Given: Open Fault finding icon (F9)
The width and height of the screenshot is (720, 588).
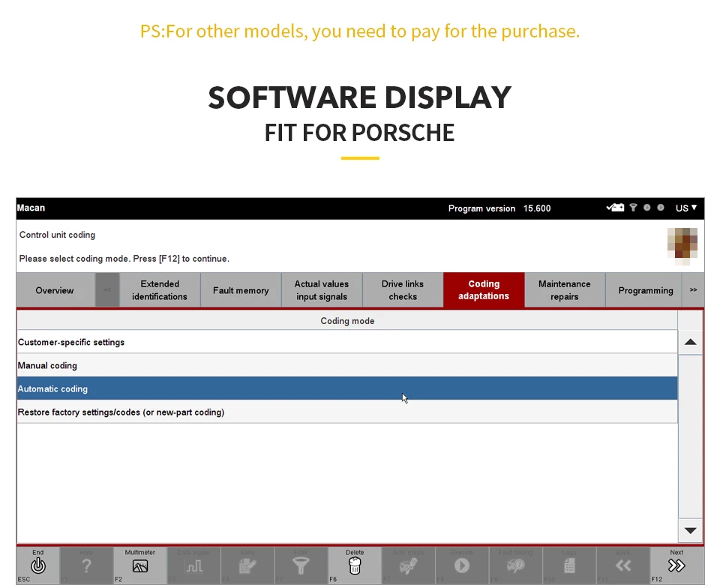Looking at the screenshot, I should 516,565.
